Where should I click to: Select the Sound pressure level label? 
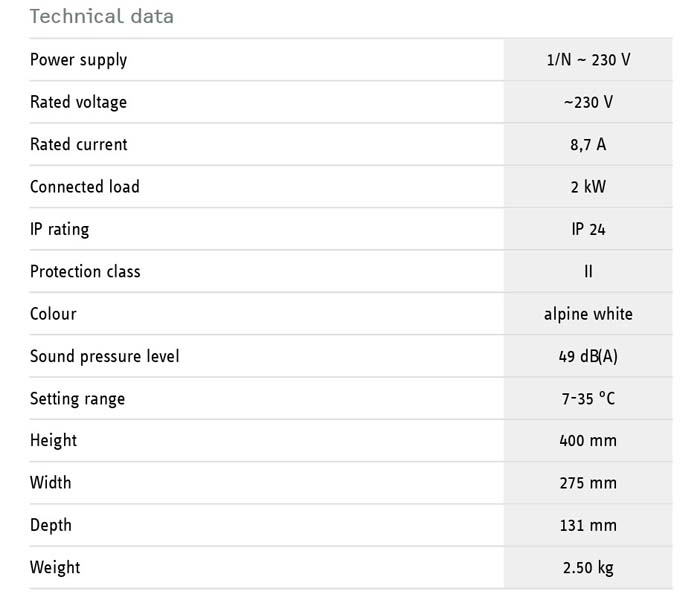click(x=104, y=356)
